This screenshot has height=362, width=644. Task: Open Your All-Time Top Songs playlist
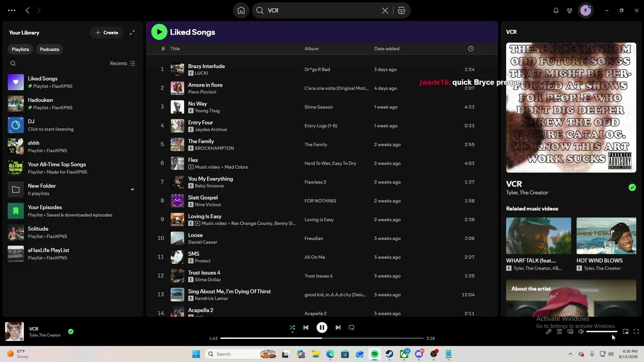(x=72, y=168)
